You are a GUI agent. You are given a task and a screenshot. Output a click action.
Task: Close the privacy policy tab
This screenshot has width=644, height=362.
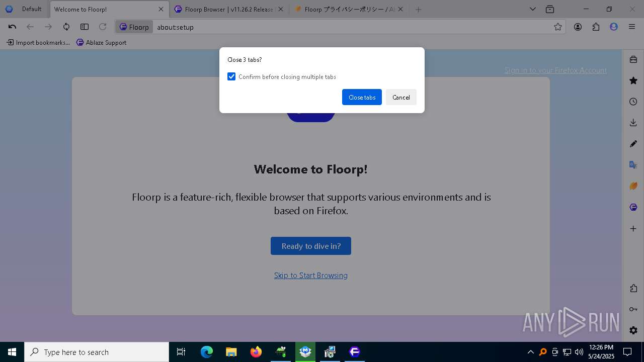point(401,9)
